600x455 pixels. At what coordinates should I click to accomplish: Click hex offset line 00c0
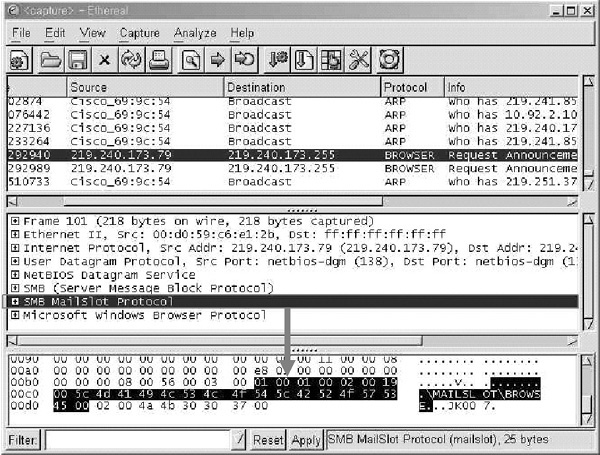(x=24, y=394)
